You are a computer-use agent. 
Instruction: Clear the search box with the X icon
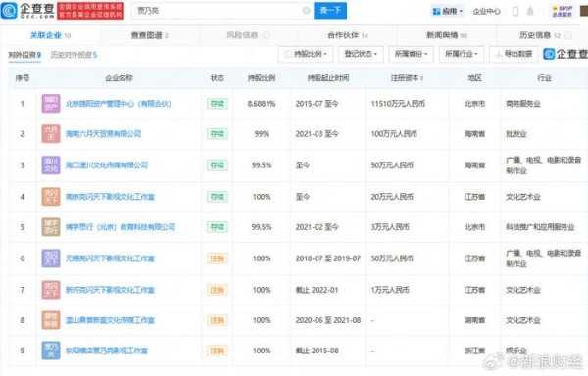tap(307, 11)
